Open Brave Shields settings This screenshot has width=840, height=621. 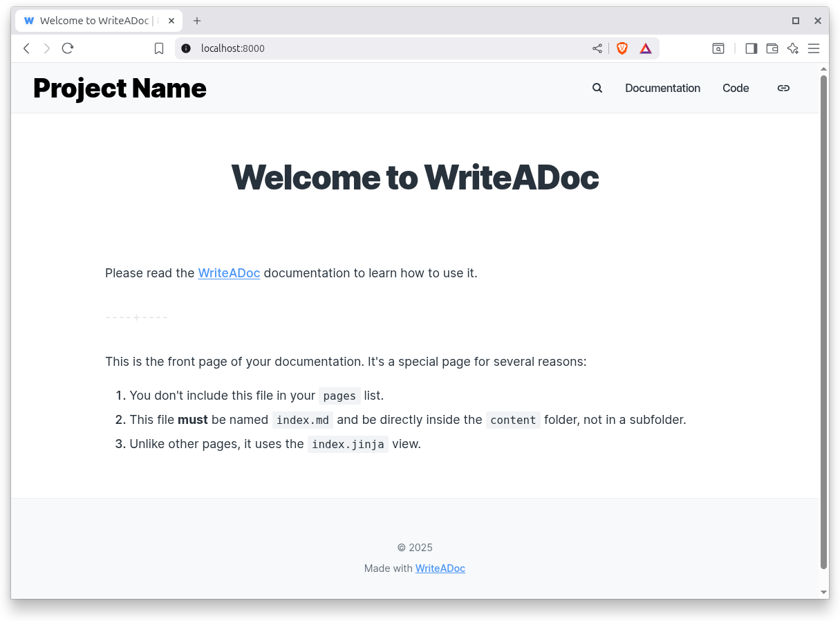coord(622,48)
